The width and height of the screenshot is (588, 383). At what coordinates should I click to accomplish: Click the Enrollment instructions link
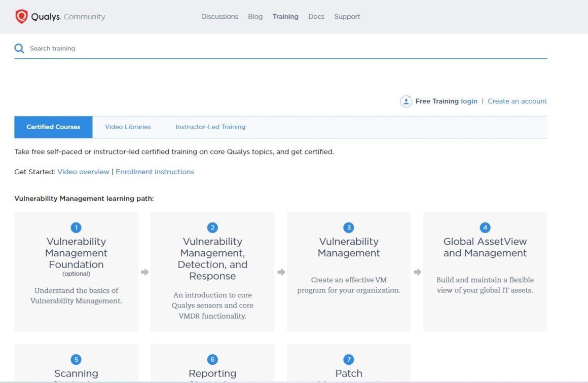(155, 172)
